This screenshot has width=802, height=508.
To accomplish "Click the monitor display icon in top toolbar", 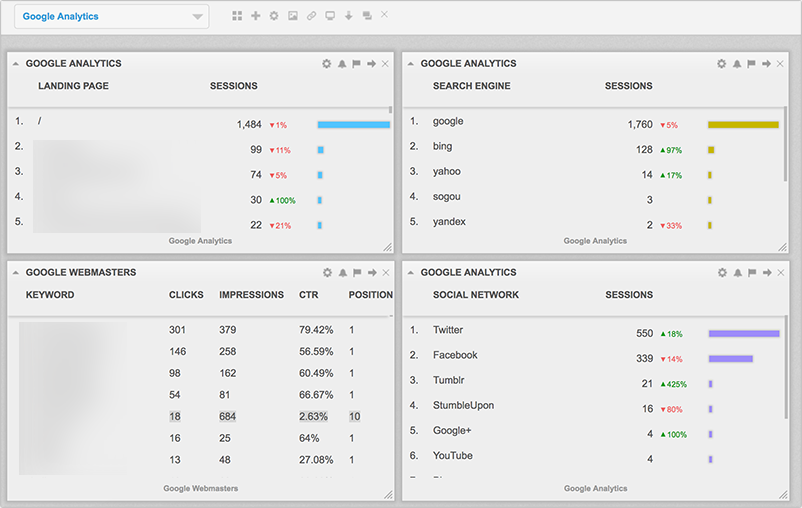I will click(x=330, y=16).
